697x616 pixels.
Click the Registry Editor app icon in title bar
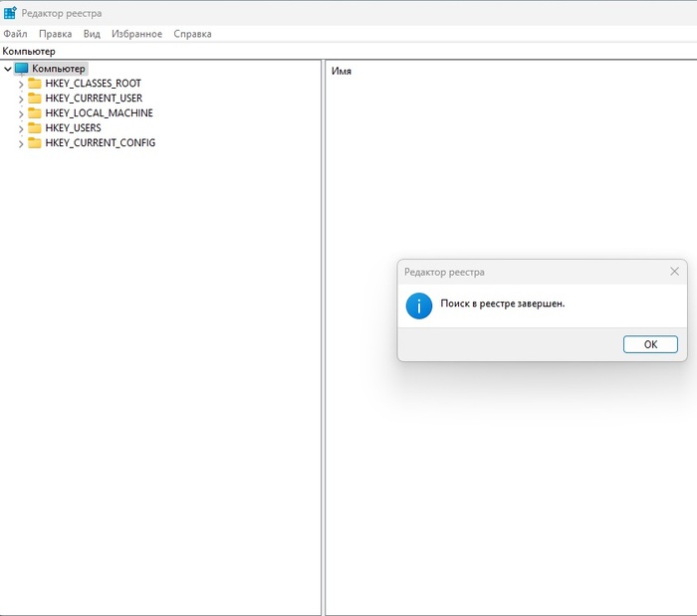click(10, 13)
